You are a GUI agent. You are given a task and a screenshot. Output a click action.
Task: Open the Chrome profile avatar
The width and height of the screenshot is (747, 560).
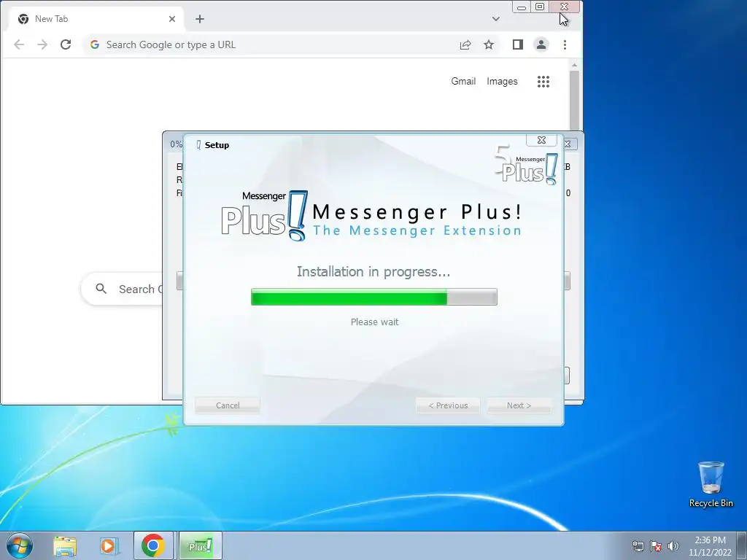pos(541,44)
